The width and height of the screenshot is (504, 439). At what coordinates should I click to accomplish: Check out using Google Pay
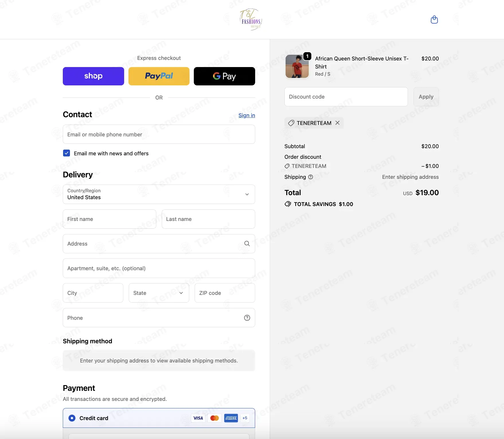click(224, 76)
